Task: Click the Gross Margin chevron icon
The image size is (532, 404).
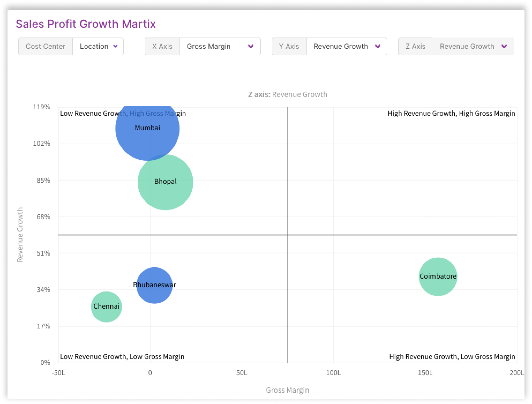Action: pyautogui.click(x=251, y=46)
